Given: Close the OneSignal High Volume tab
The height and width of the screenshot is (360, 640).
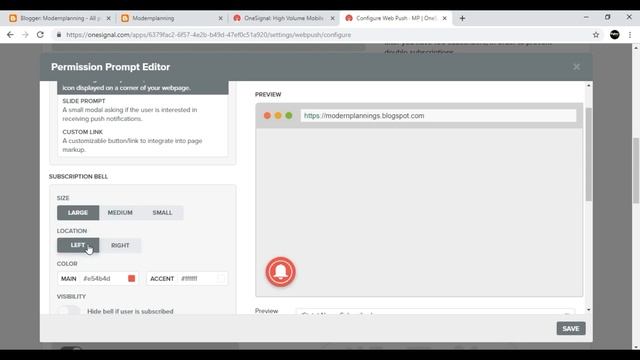Looking at the screenshot, I should pyautogui.click(x=332, y=18).
